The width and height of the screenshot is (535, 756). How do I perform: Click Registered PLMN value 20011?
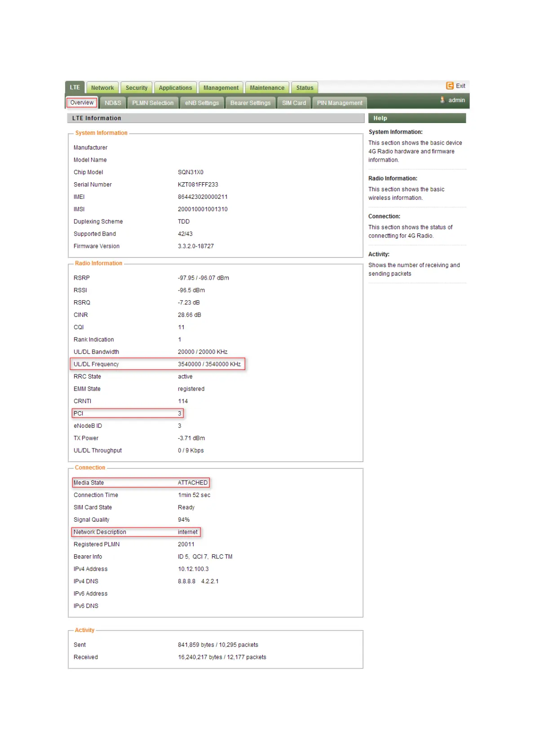point(186,545)
